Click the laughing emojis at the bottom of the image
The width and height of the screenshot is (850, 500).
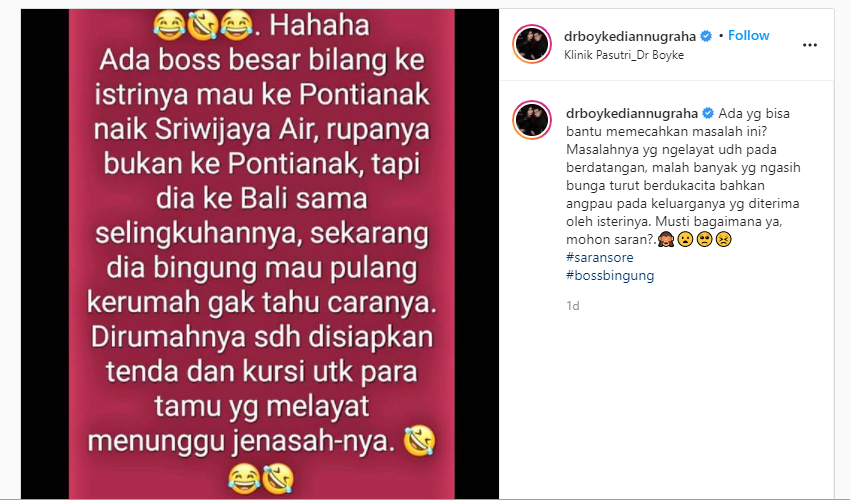261,478
